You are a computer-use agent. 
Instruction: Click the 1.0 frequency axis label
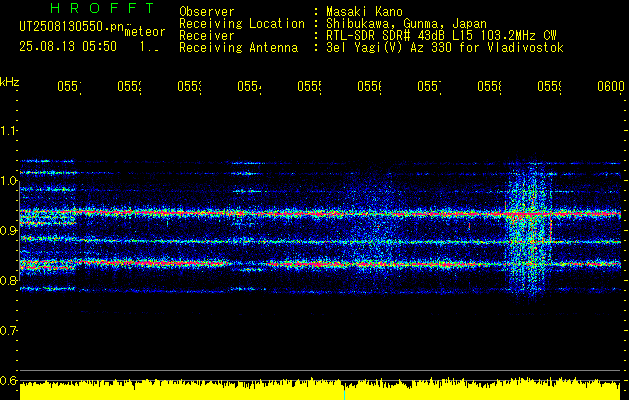click(8, 181)
